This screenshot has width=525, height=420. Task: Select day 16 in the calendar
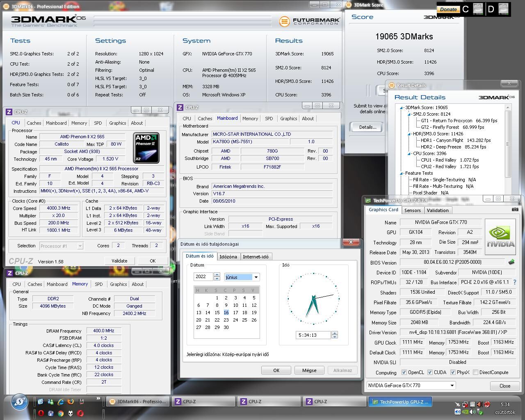(226, 313)
